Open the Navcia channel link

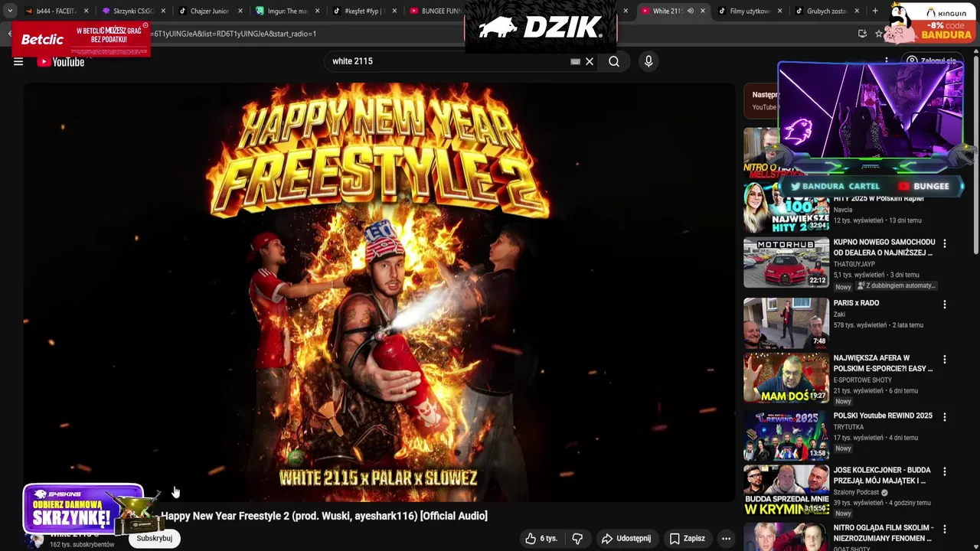click(843, 210)
